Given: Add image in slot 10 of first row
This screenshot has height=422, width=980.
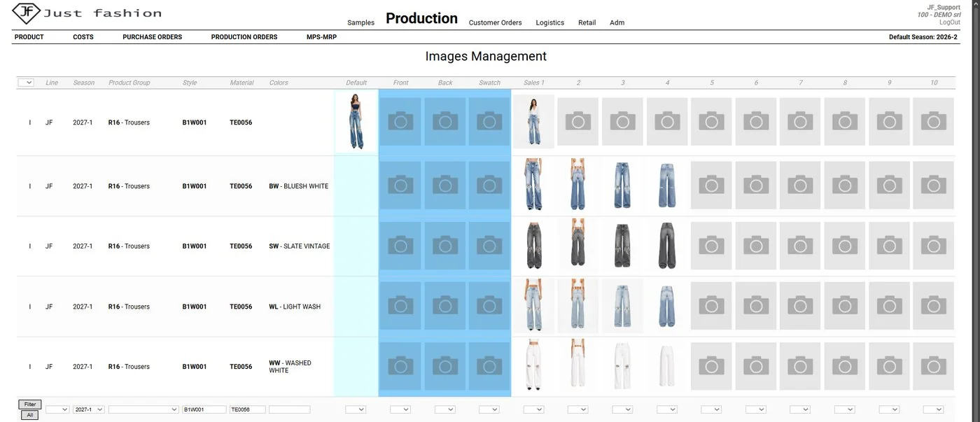Looking at the screenshot, I should click(933, 122).
